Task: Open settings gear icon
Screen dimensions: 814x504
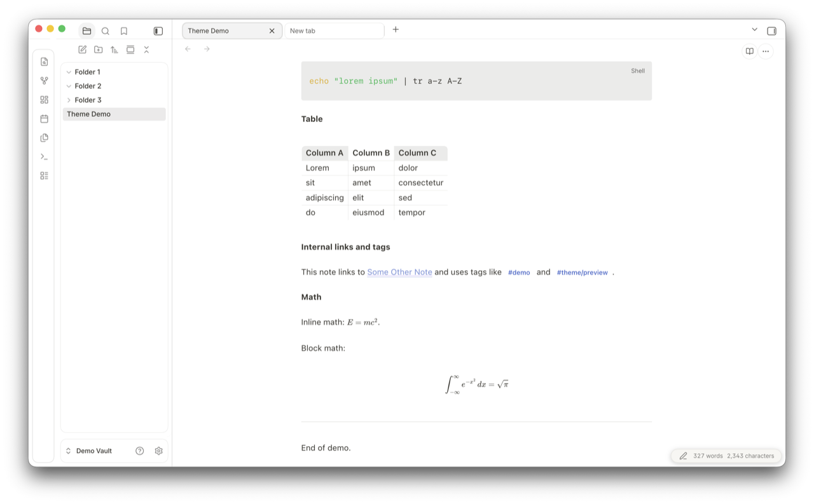Action: pos(159,451)
